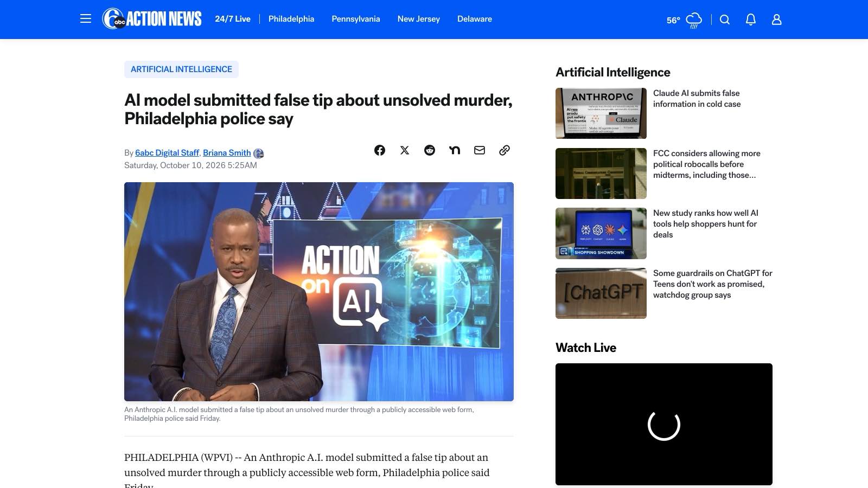
Task: Open the hamburger navigation menu
Action: tap(86, 19)
